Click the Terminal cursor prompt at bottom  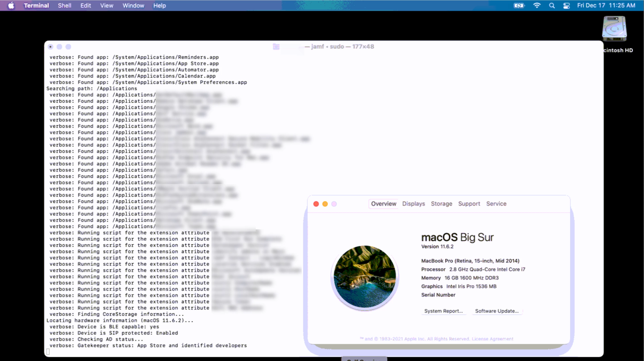pyautogui.click(x=48, y=351)
